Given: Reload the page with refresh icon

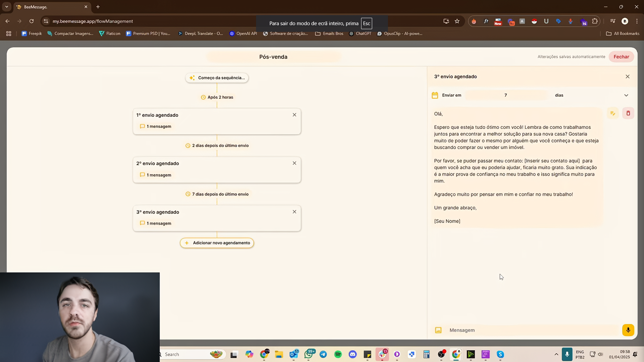Looking at the screenshot, I should point(32,21).
